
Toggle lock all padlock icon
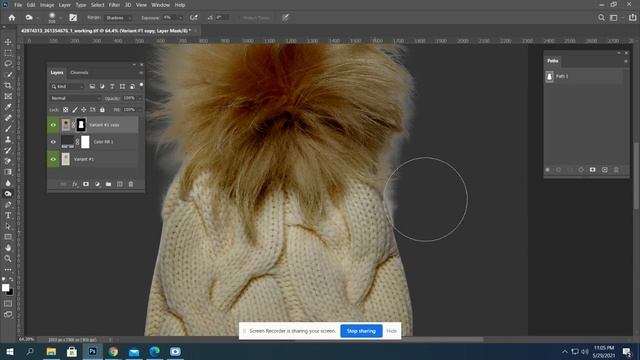(102, 110)
